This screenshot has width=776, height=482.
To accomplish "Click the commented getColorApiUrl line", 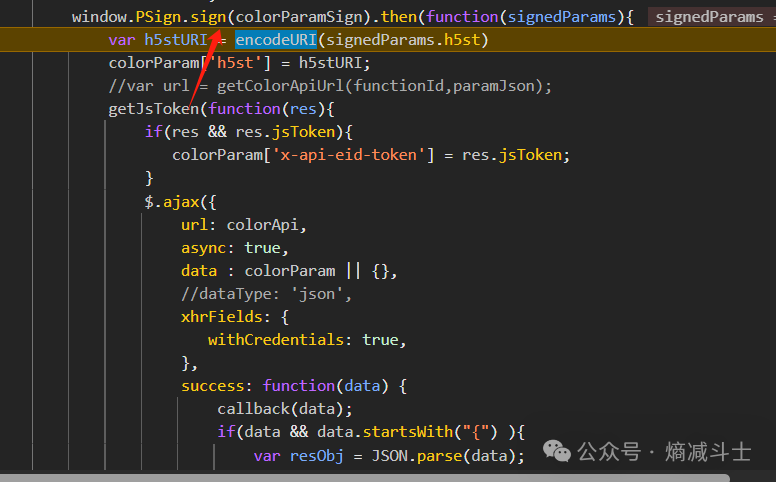I will [330, 86].
